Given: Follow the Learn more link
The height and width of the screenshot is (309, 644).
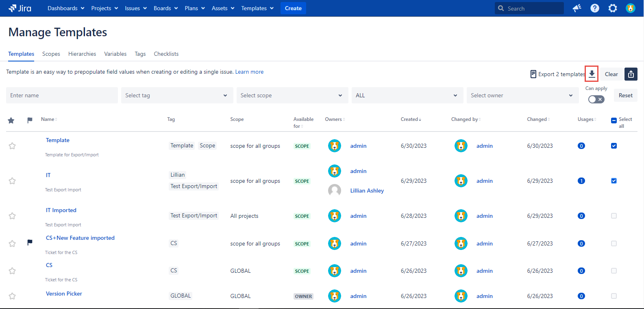Looking at the screenshot, I should (x=249, y=72).
